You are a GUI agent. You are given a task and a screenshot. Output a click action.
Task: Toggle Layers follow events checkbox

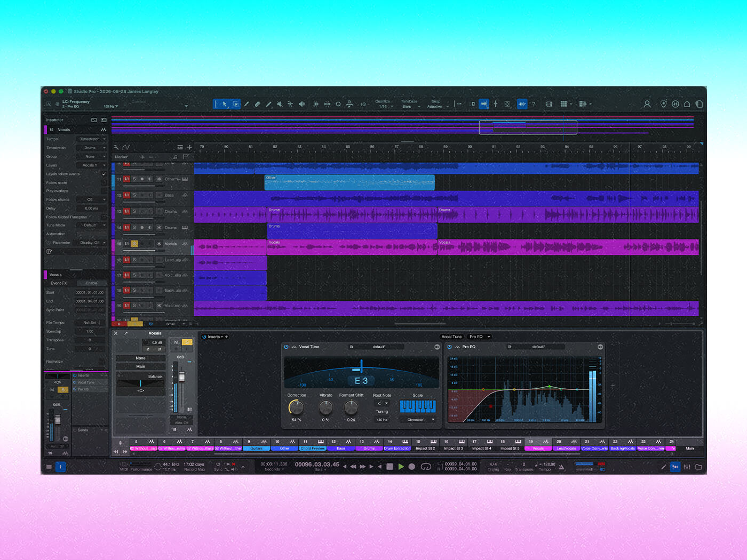104,174
